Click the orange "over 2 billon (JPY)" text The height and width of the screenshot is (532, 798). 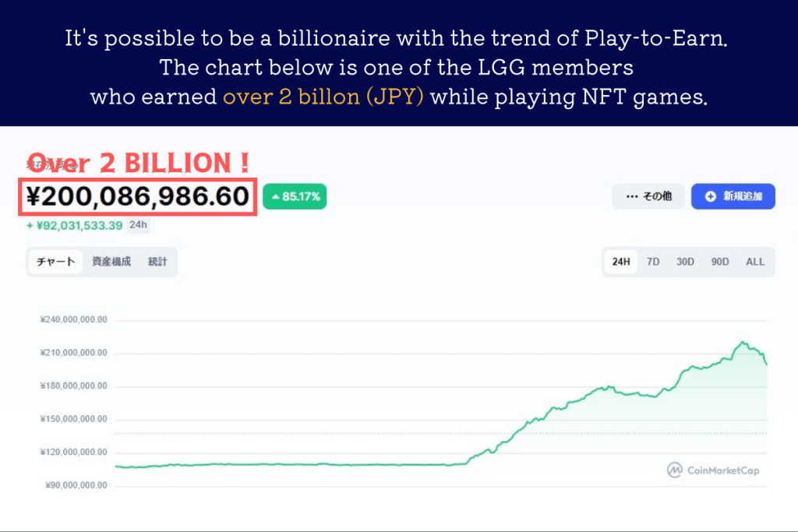323,97
